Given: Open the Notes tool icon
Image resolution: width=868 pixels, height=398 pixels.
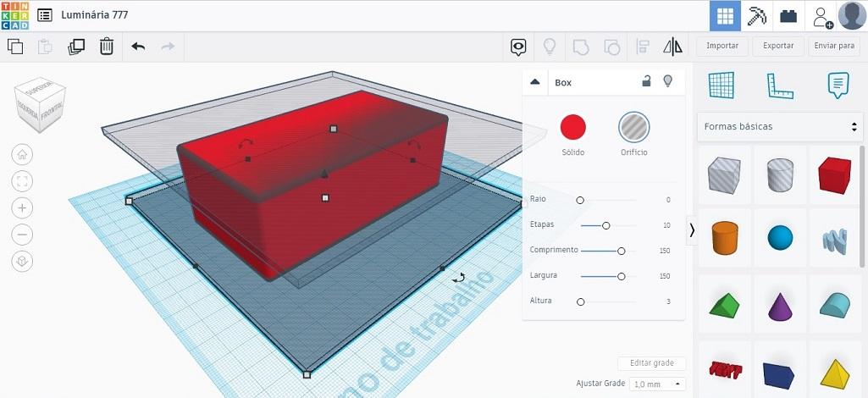Looking at the screenshot, I should 838,86.
